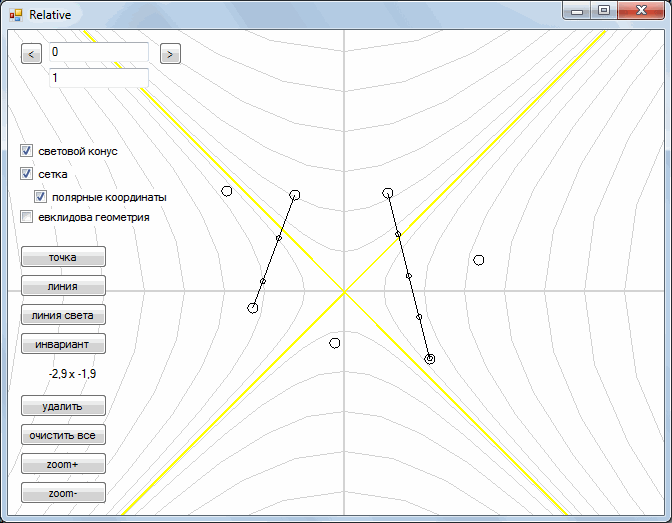This screenshot has height=523, width=672.
Task: Zoom in with the zoom+ button
Action: (63, 464)
